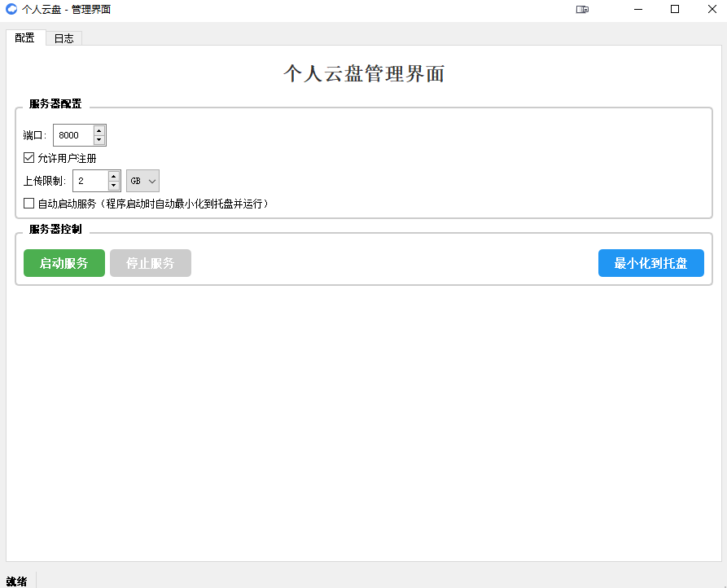Minimize the 个人云盘 window
This screenshot has width=727, height=588.
click(637, 10)
